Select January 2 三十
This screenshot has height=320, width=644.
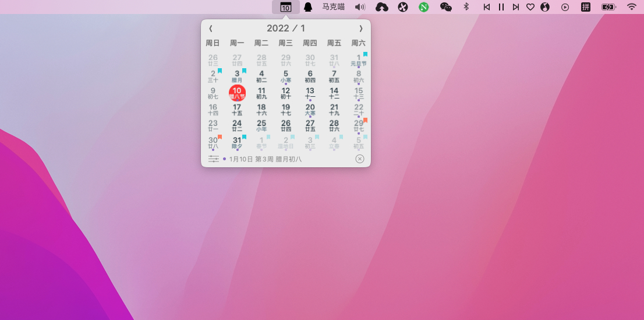point(213,76)
